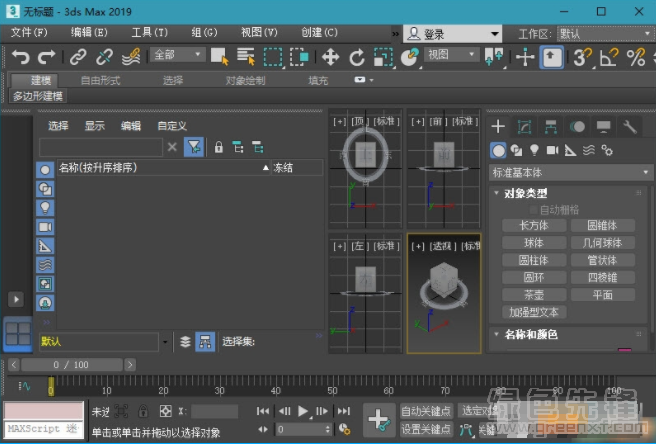Toggle cameras display in Scene Explorer
This screenshot has height=444, width=656.
(45, 227)
